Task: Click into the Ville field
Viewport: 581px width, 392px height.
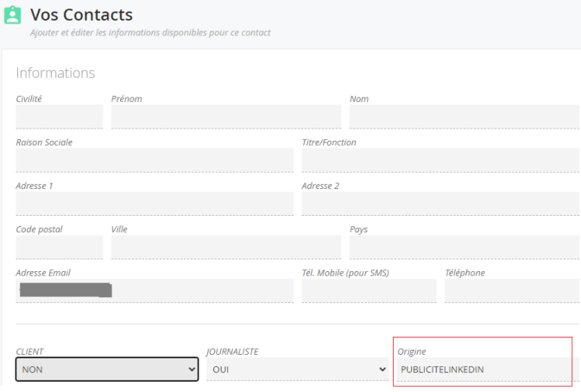Action: 225,247
